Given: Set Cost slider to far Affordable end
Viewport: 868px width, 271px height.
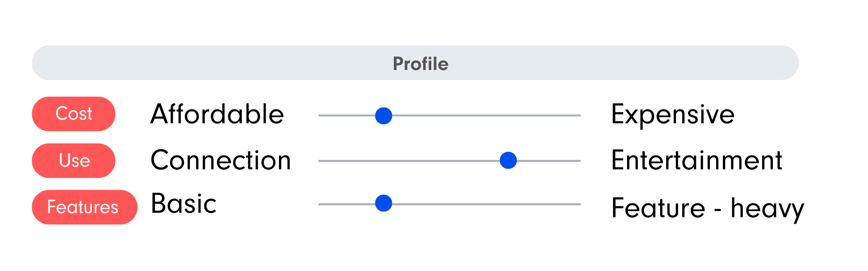Looking at the screenshot, I should pos(320,116).
